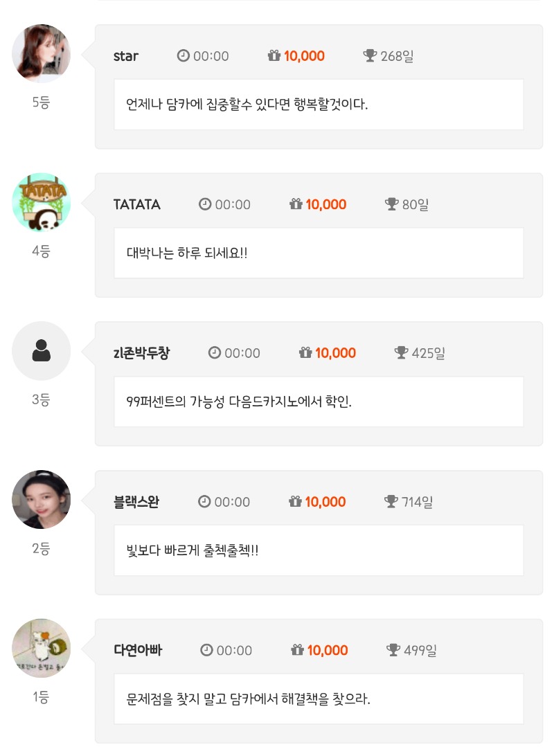Click the clock icon in 블랙스완's entry
Image resolution: width=554 pixels, height=756 pixels.
tap(204, 501)
